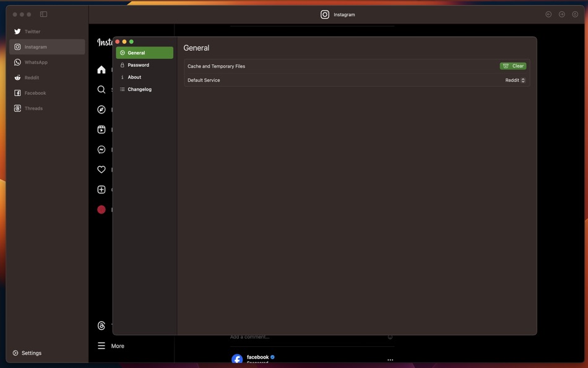This screenshot has height=368, width=588.
Task: Reload page with toolbar refresh icon
Action: 575,14
